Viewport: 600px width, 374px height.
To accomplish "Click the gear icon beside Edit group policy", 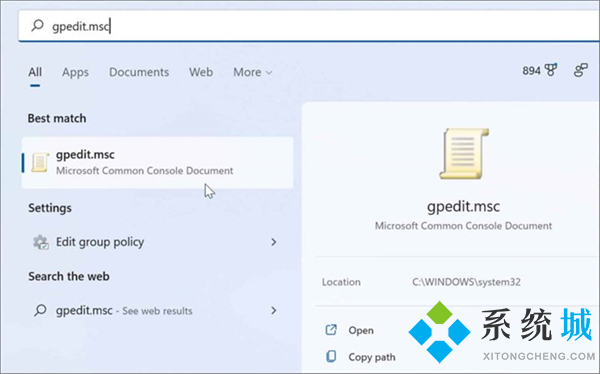I will click(41, 242).
